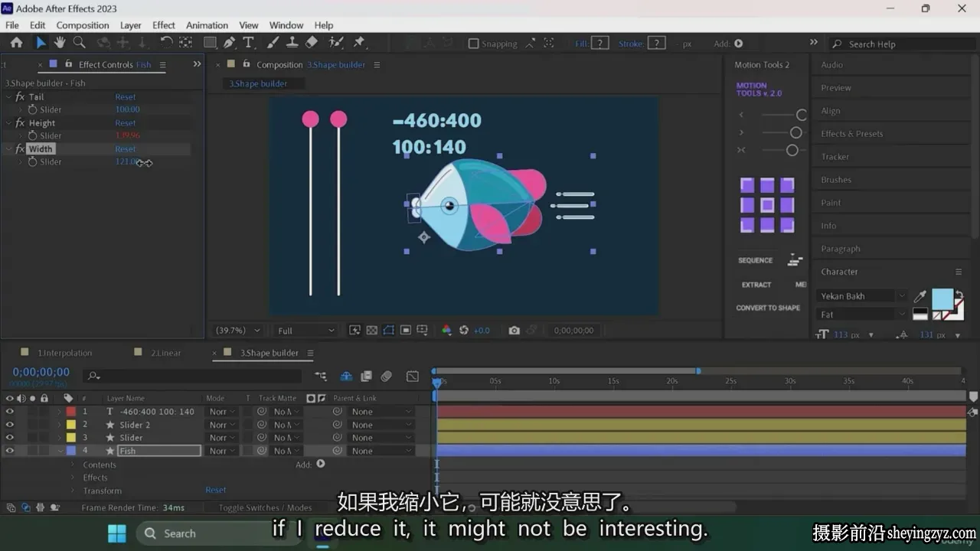Screen dimensions: 980x551
Task: Toggle the frame blending switch
Action: point(366,377)
